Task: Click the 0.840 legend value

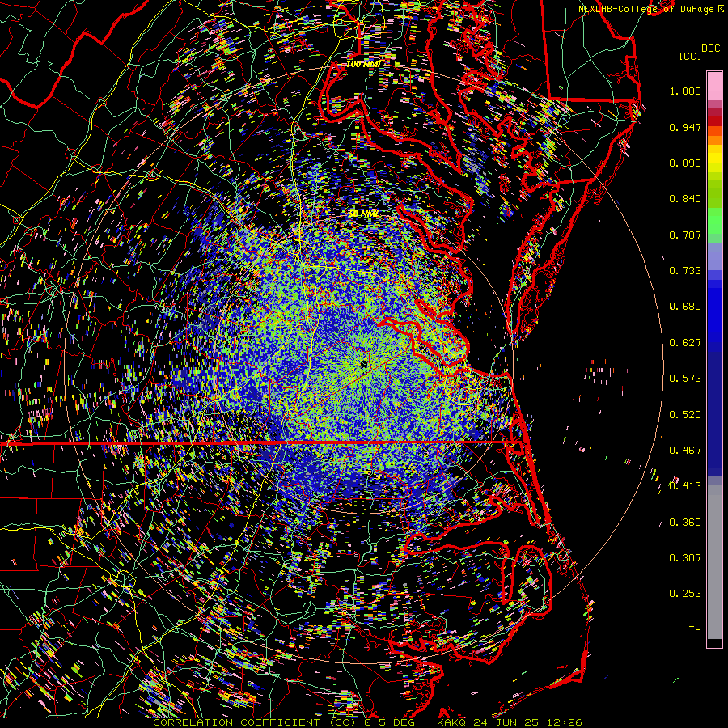Action: click(685, 199)
